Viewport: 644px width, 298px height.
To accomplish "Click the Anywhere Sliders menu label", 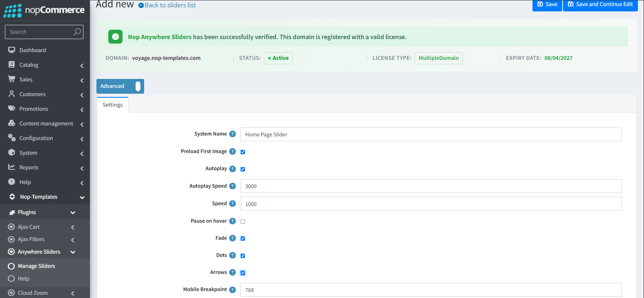I will tap(39, 252).
